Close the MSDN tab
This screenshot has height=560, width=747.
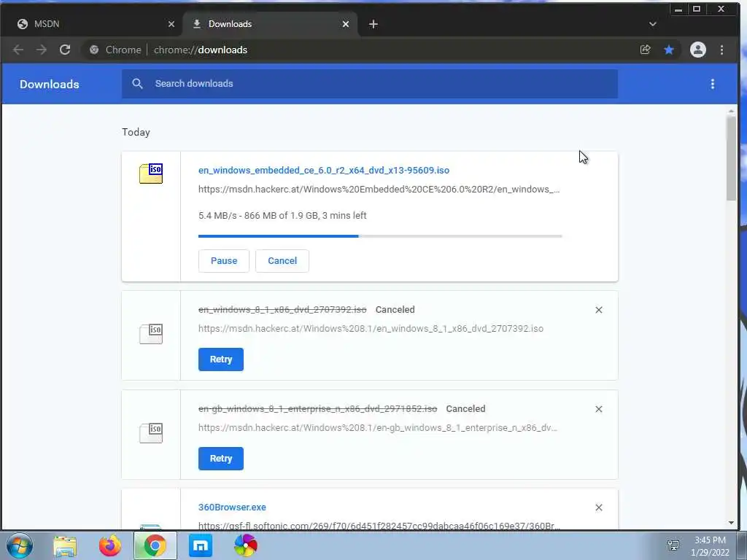click(171, 24)
